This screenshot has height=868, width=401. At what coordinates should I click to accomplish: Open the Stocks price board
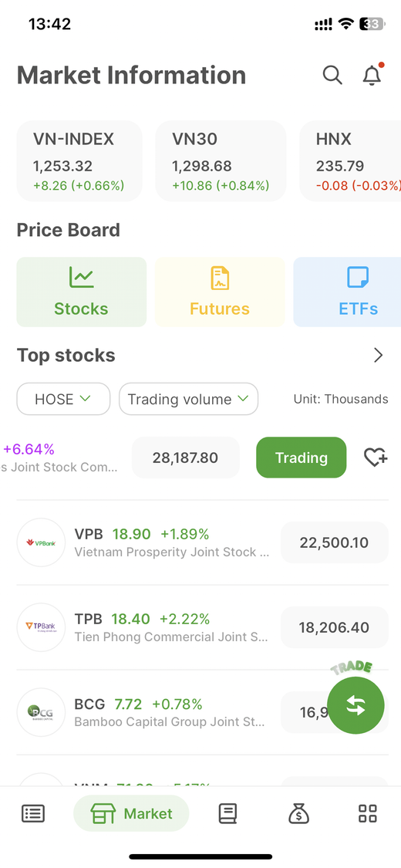pyautogui.click(x=81, y=292)
